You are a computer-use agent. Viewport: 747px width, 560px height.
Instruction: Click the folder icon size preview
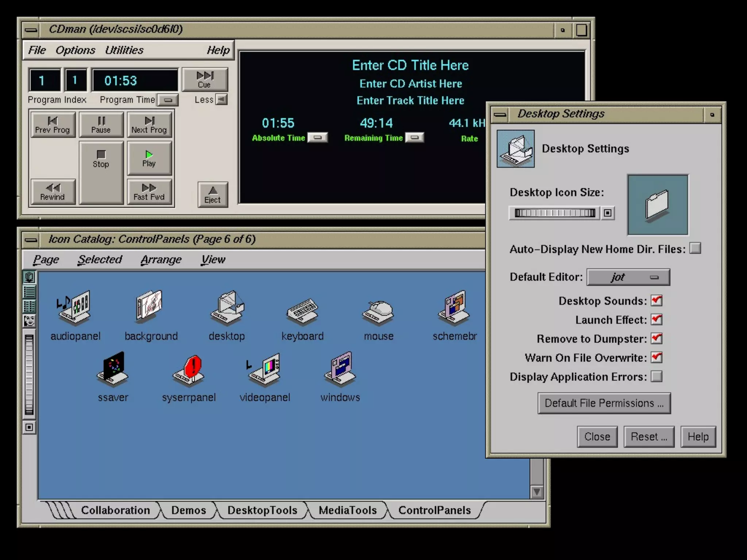click(x=658, y=205)
